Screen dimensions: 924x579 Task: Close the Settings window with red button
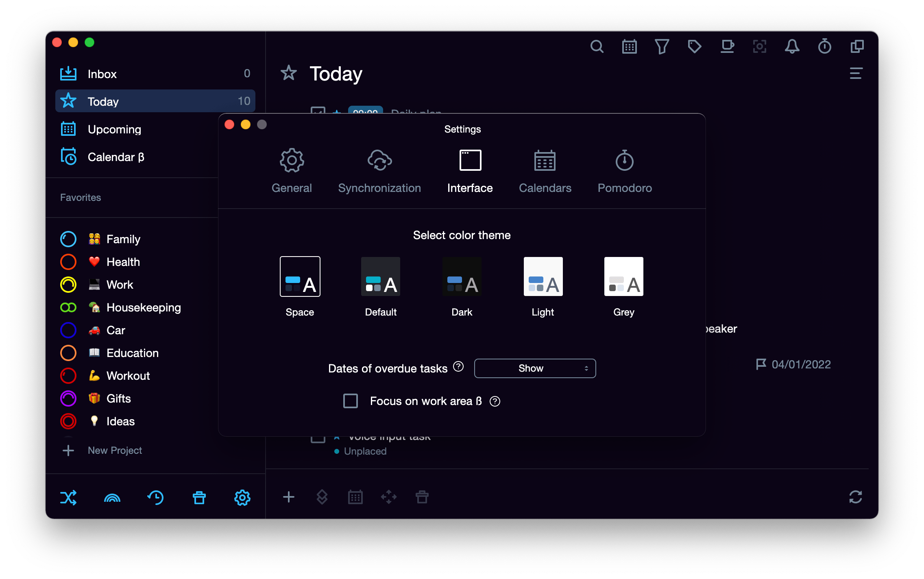click(229, 124)
